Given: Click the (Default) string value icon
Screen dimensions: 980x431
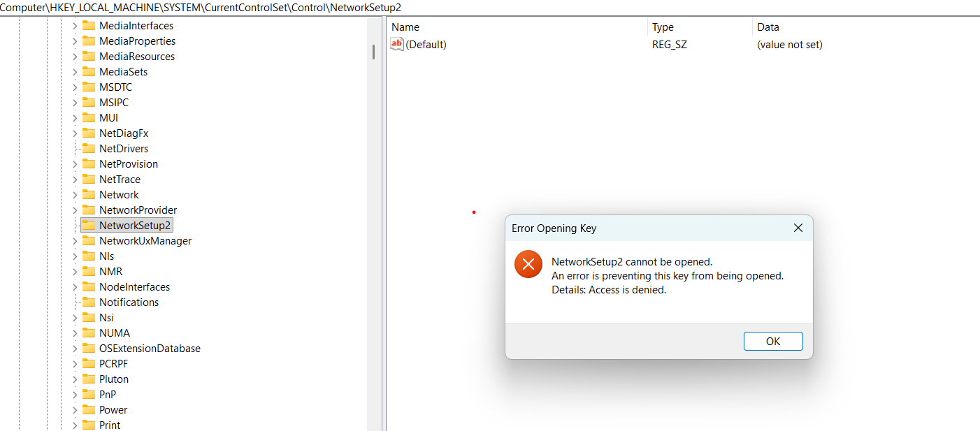Looking at the screenshot, I should [x=397, y=45].
